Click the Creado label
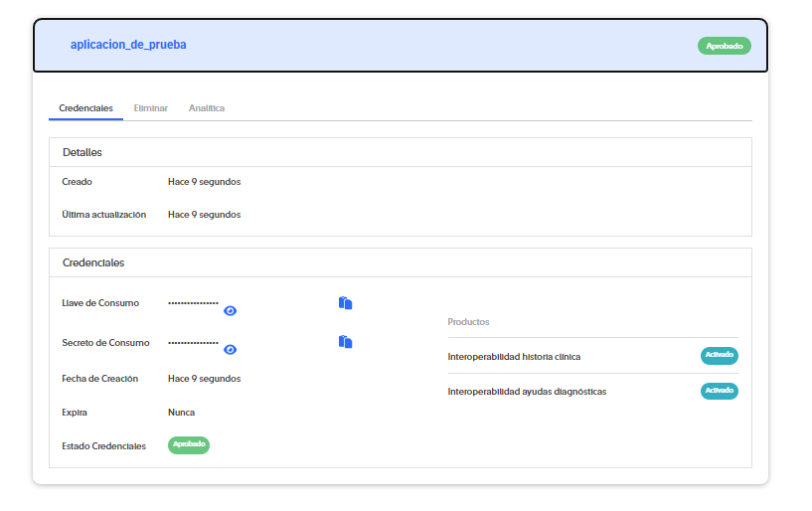Screen dimensions: 812x511 pos(77,182)
